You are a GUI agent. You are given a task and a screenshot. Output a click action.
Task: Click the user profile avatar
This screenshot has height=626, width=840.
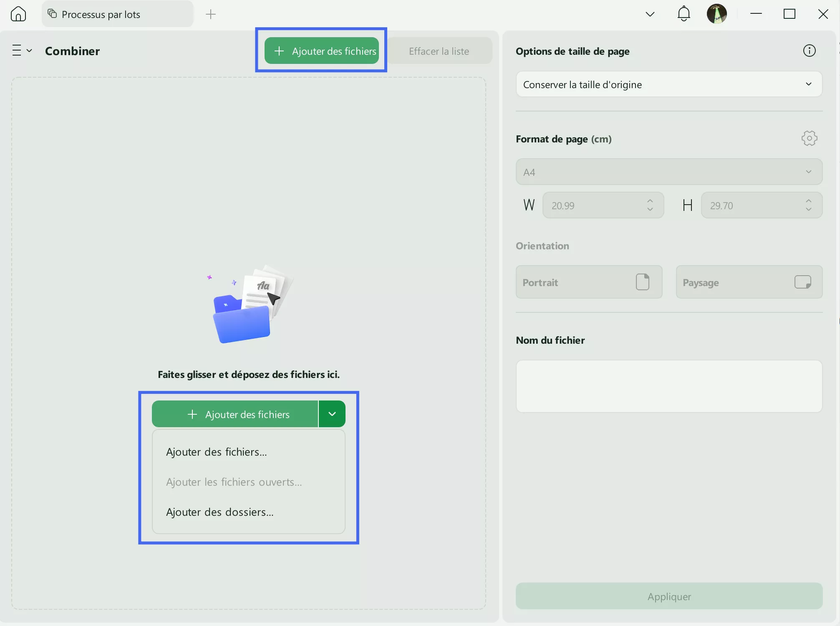coord(716,14)
